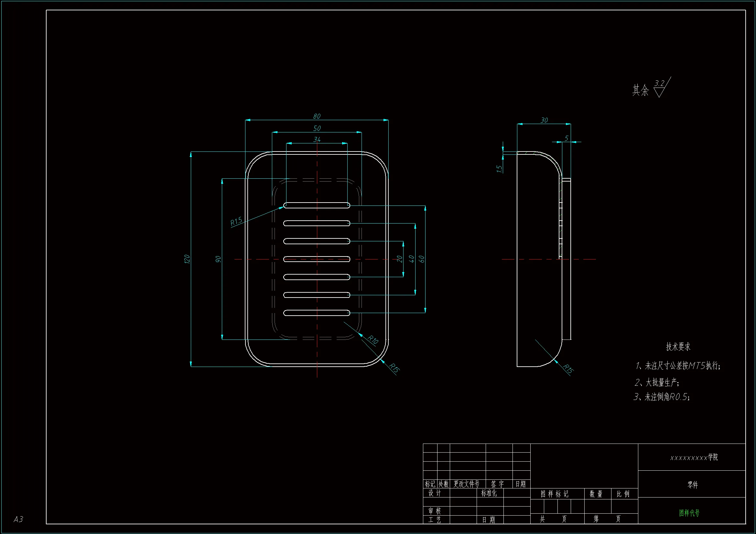Click the 未注倒角R0.5 note
The width and height of the screenshot is (756, 534).
(662, 397)
